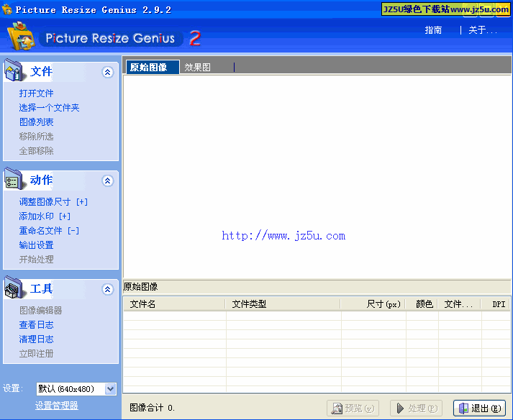The height and width of the screenshot is (420, 513).
Task: Expand 调整图像尺寸 [+] action
Action: (x=53, y=202)
